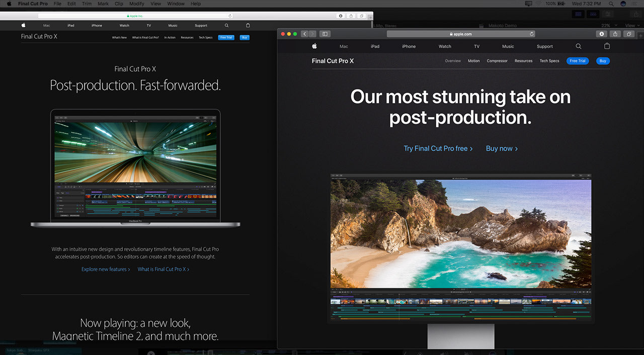Image resolution: width=644 pixels, height=355 pixels.
Task: Open the Music link in the light Safari page
Action: pos(173,26)
